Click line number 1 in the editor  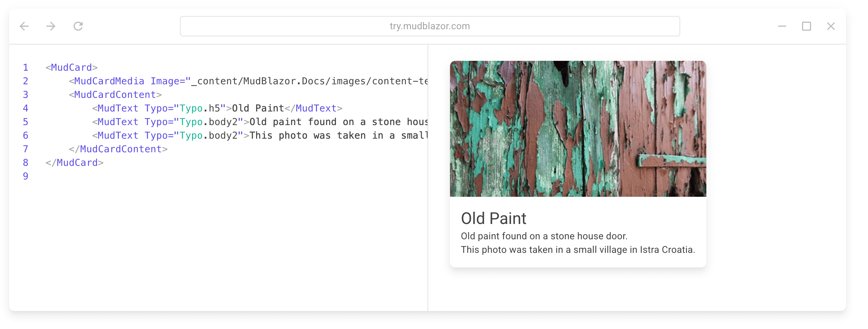point(25,68)
